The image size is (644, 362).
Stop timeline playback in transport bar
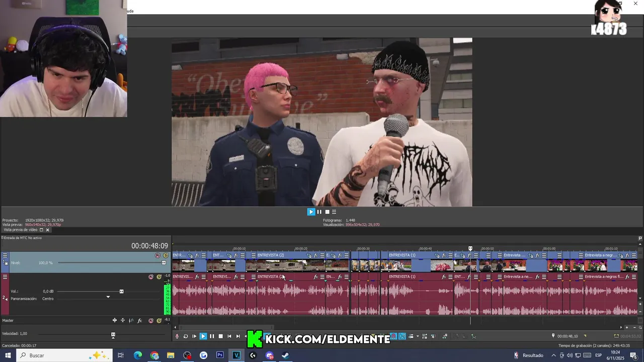point(220,336)
